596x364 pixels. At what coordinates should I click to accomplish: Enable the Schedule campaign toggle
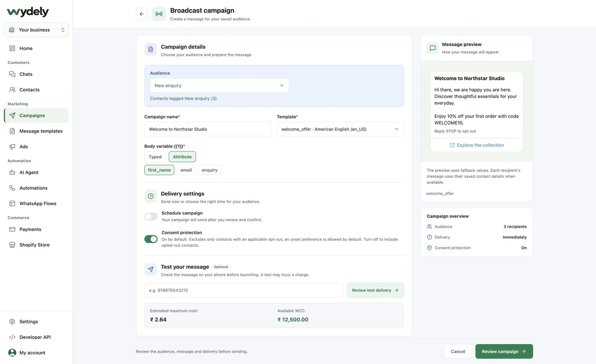[x=151, y=217]
